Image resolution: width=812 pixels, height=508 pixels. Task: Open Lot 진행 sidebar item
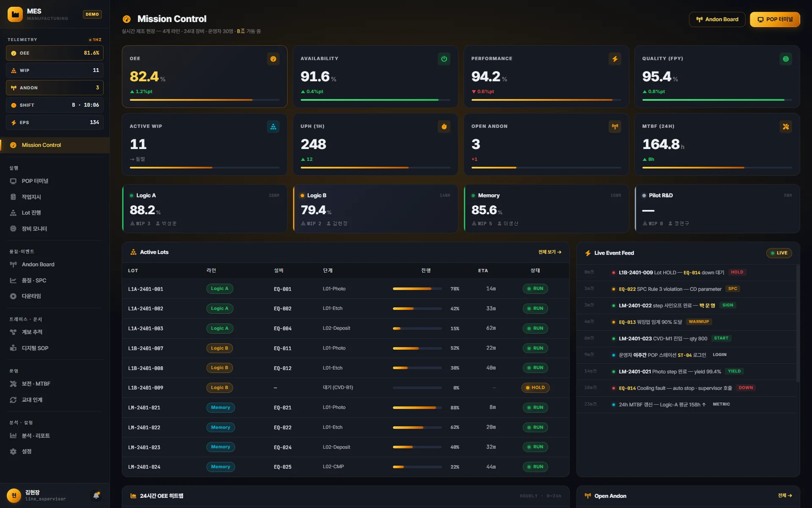click(55, 213)
